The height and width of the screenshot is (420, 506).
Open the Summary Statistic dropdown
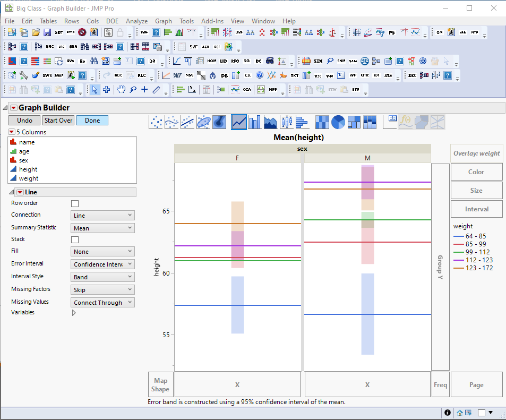pos(102,227)
